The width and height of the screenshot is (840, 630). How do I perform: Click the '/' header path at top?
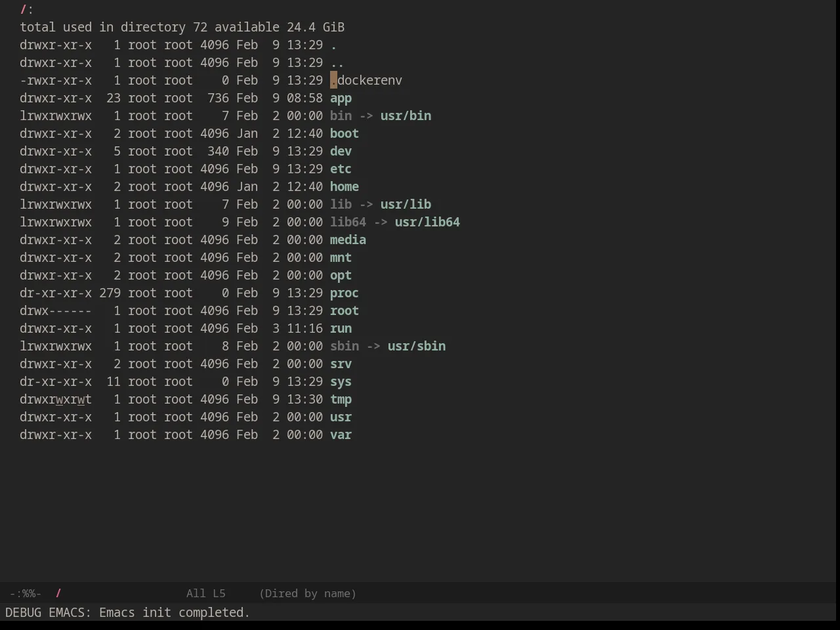tap(24, 10)
